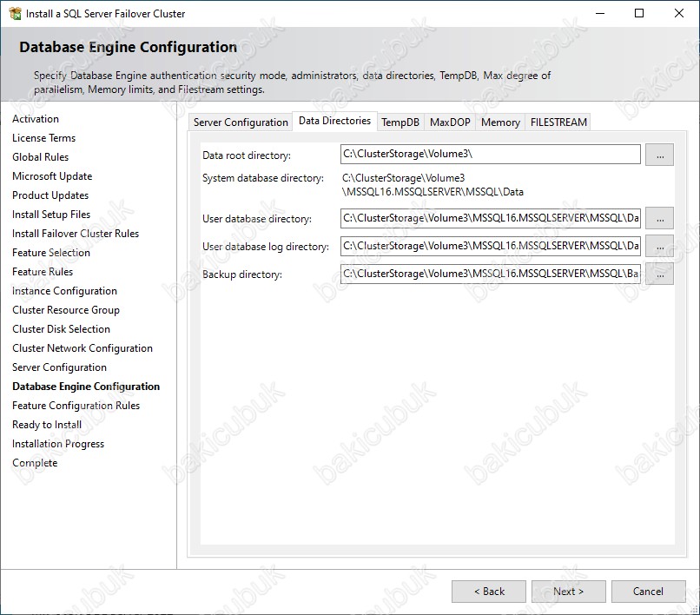The height and width of the screenshot is (615, 700).
Task: Click the License Terms step
Action: click(x=43, y=138)
